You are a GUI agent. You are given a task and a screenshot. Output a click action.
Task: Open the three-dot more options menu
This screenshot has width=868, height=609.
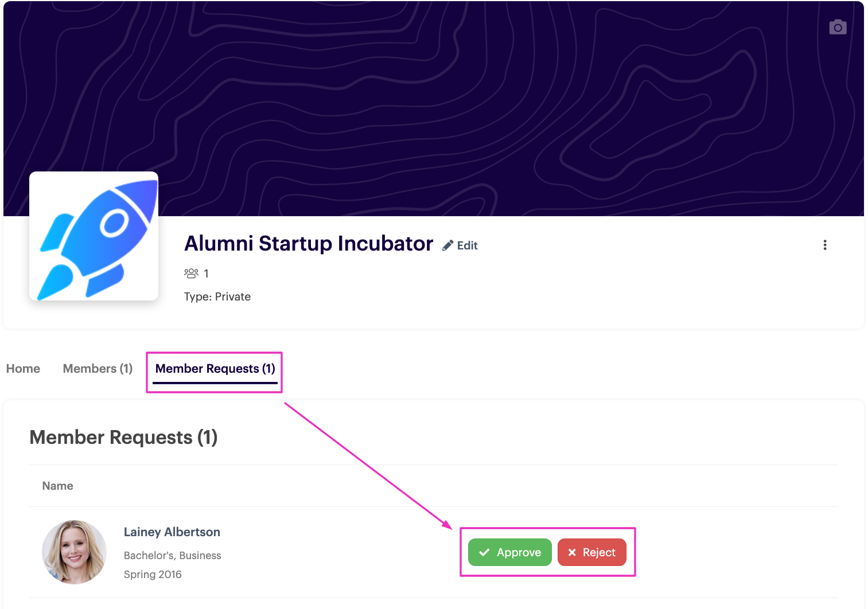point(825,245)
